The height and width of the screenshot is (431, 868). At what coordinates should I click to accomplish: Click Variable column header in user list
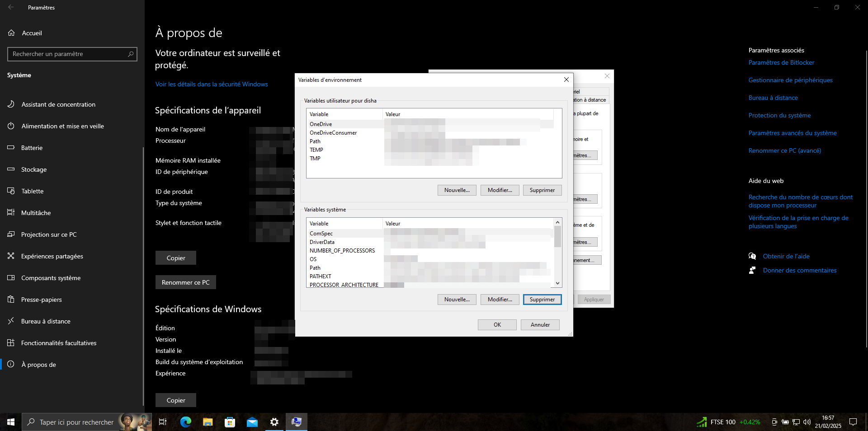tap(344, 114)
